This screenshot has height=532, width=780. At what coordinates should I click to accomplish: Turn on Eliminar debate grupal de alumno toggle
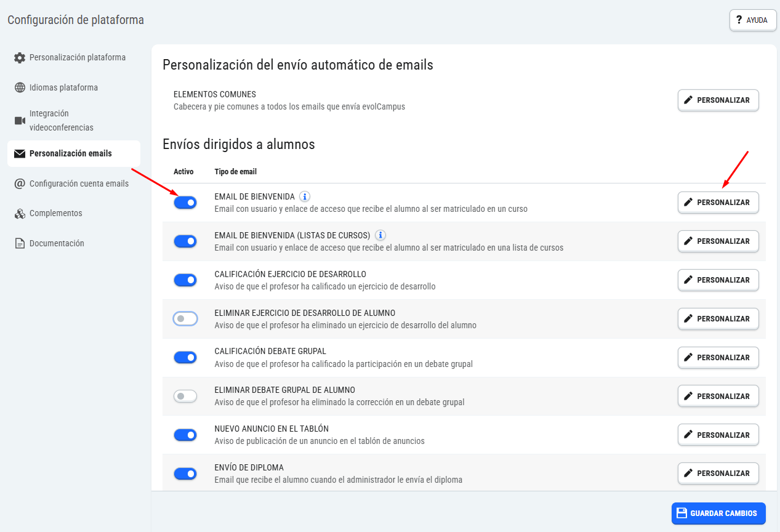(x=185, y=397)
